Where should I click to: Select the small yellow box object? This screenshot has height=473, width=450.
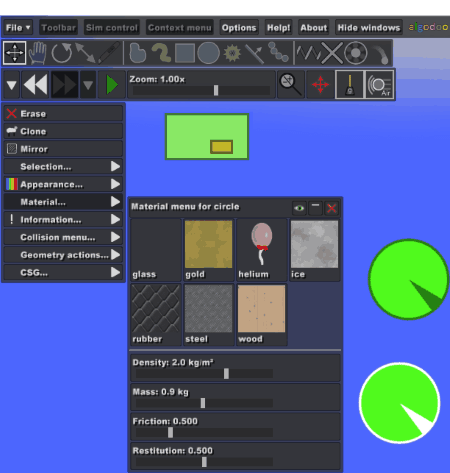pos(221,147)
